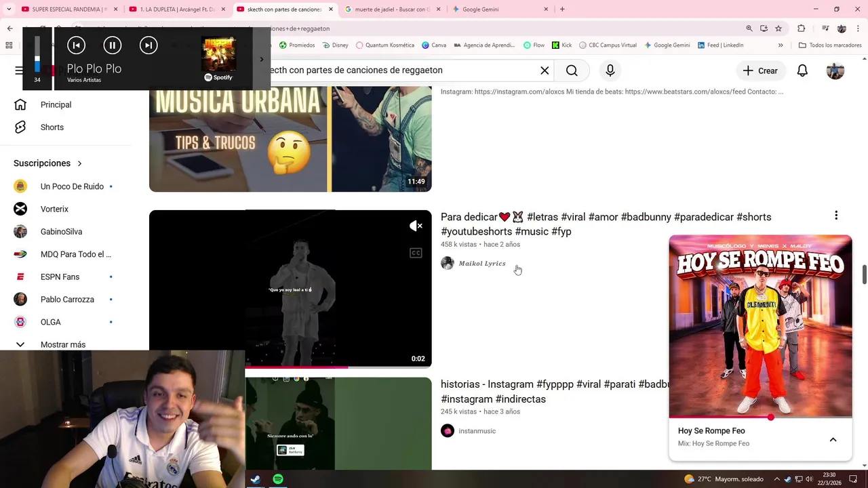Adjust the volume slider showing 34
868x488 pixels.
[x=37, y=55]
